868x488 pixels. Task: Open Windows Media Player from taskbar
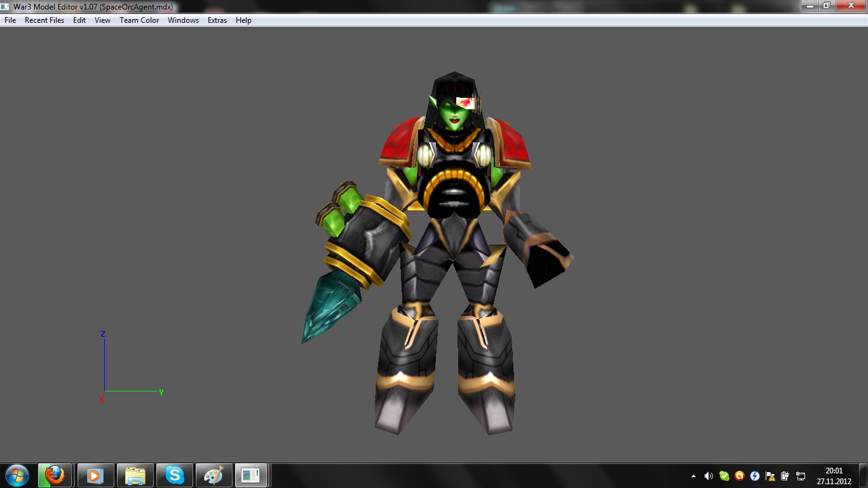tap(95, 475)
